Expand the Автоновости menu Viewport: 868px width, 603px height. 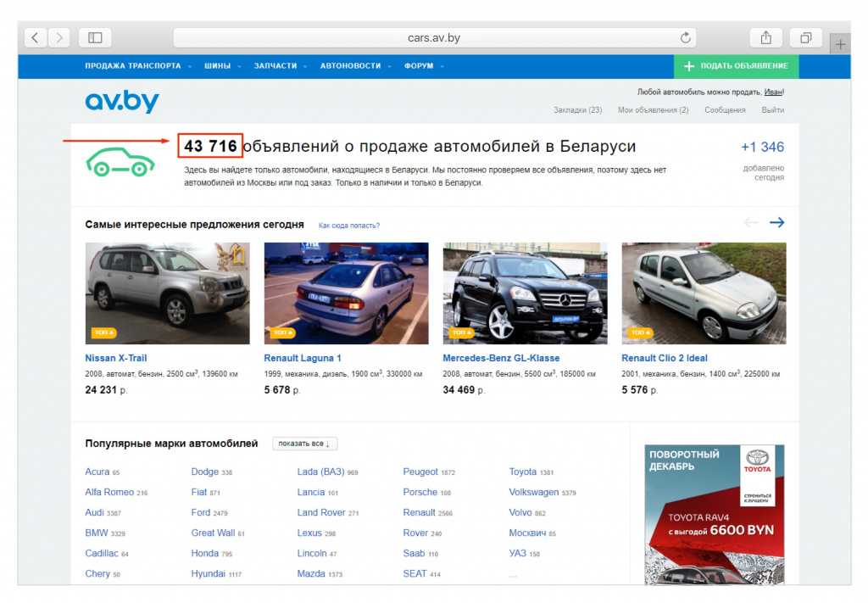point(355,66)
